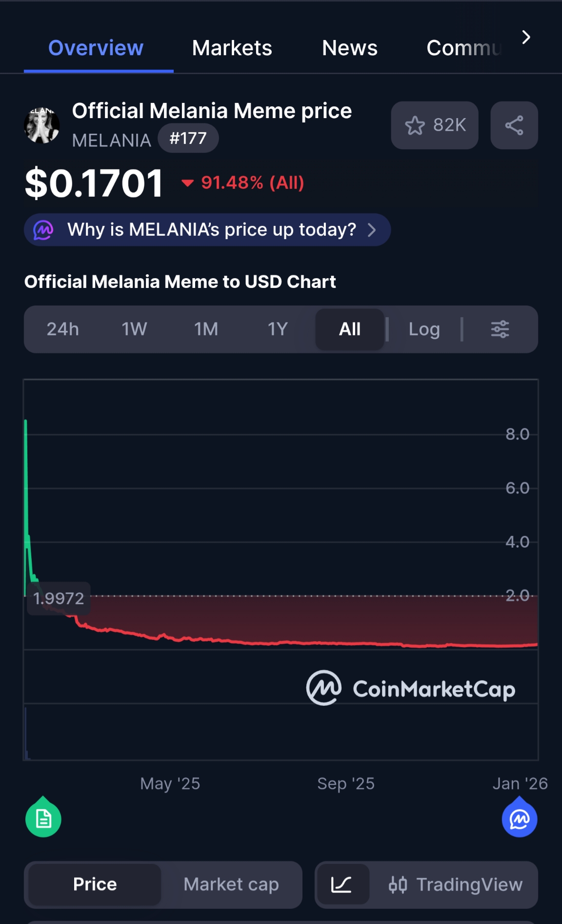Select the 1Y time range
The image size is (562, 924).
click(278, 329)
